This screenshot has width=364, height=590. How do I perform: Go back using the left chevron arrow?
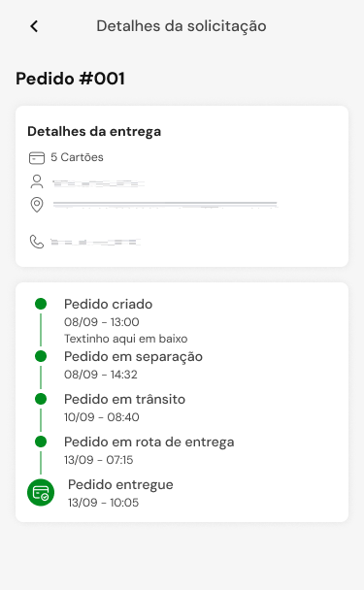pos(34,26)
